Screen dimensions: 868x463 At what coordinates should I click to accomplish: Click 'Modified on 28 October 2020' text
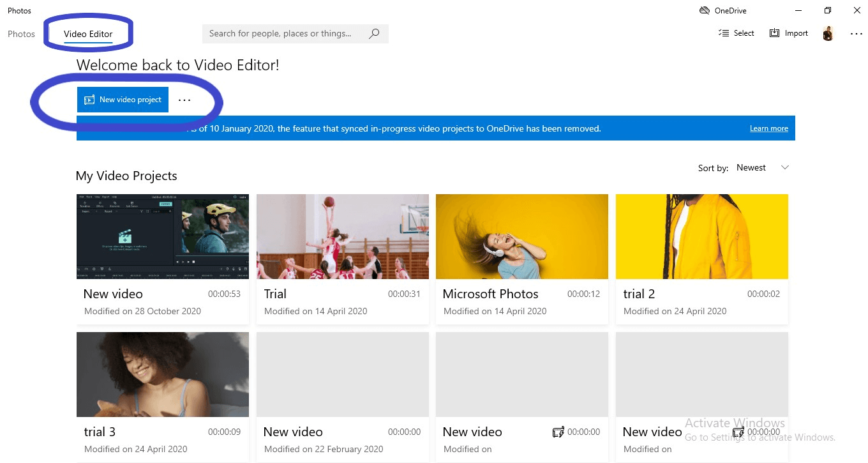(x=142, y=311)
